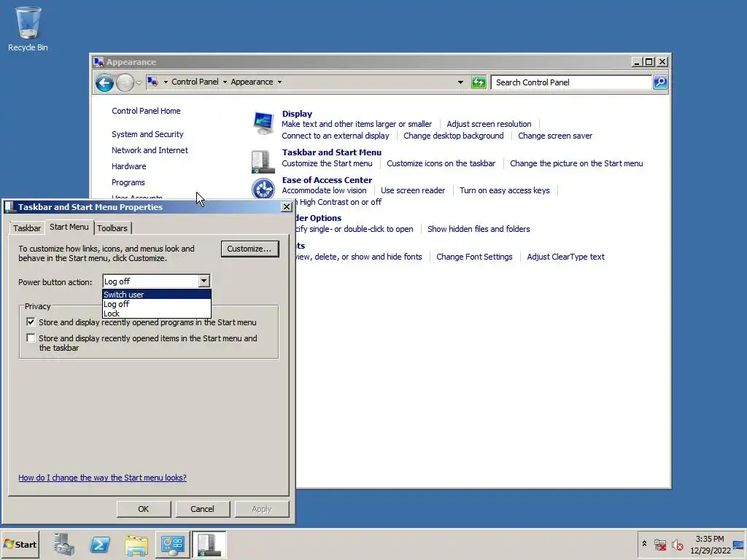Open the Display heading link
Viewport: 747px width, 560px height.
(297, 114)
